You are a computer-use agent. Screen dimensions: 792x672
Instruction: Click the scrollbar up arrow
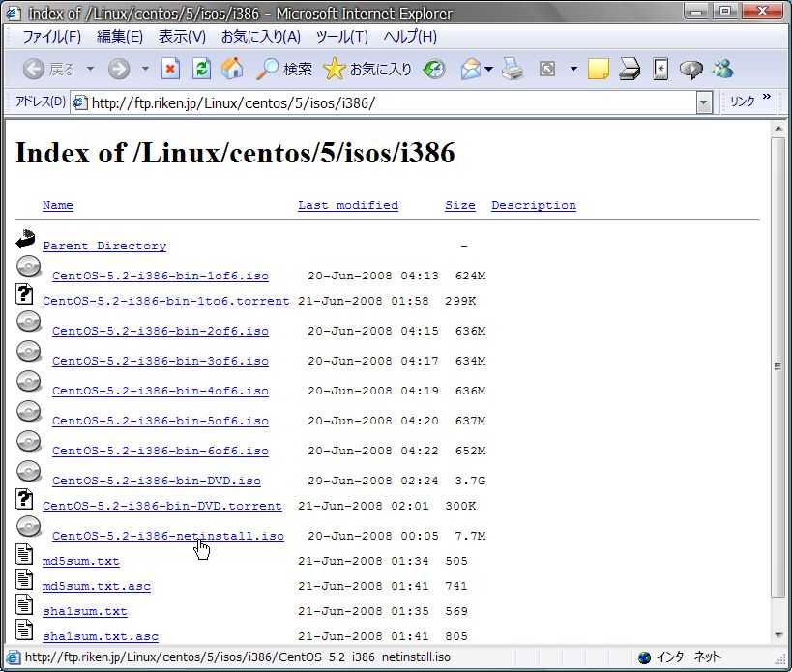pyautogui.click(x=777, y=129)
